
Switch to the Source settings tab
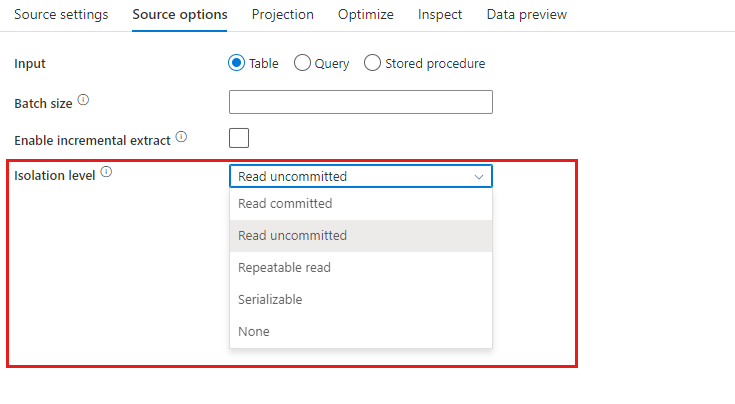click(x=61, y=15)
